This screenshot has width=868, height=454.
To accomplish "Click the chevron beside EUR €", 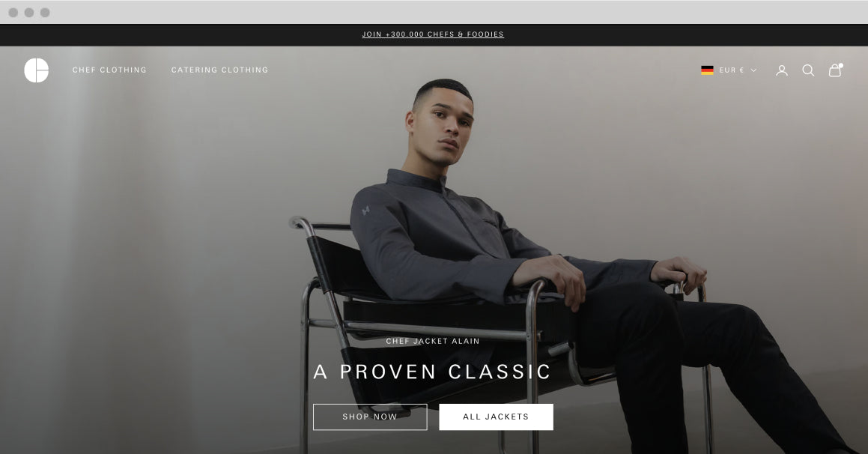I will (753, 70).
